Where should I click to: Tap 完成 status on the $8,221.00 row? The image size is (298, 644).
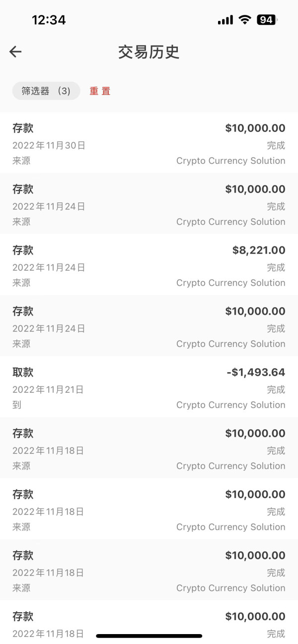pos(276,267)
